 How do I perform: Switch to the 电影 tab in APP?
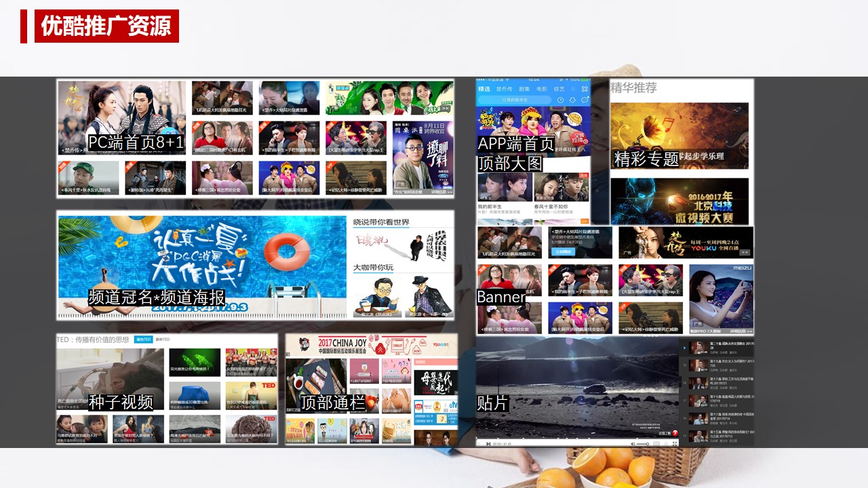(542, 89)
